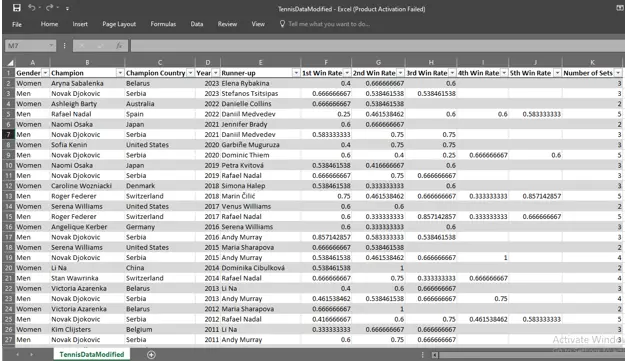Image resolution: width=625 pixels, height=361 pixels.
Task: Click cell containing Rafael Nadal in row 5
Action: [x=87, y=114]
